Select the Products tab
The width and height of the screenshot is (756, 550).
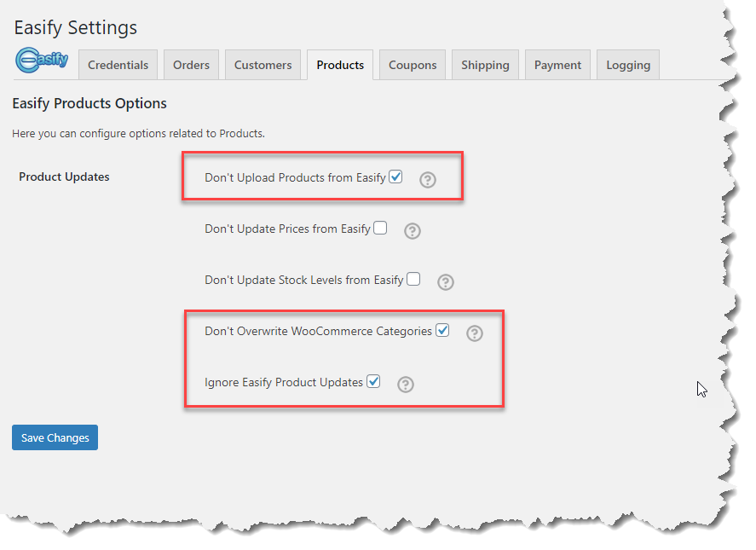(340, 65)
